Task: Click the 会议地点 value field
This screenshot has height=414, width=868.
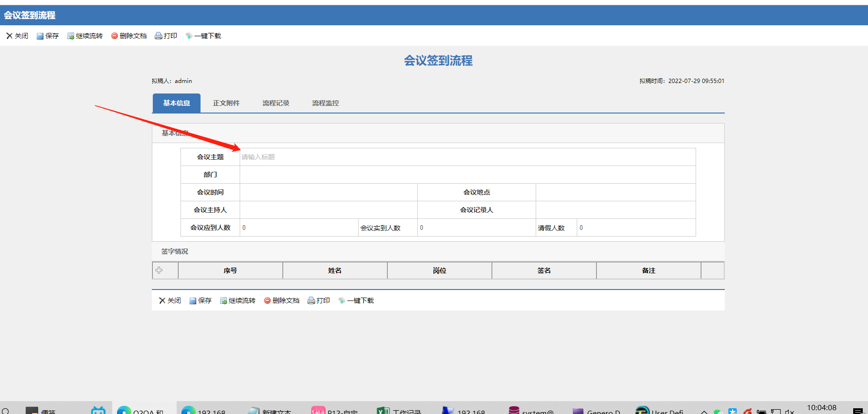Action: click(615, 192)
